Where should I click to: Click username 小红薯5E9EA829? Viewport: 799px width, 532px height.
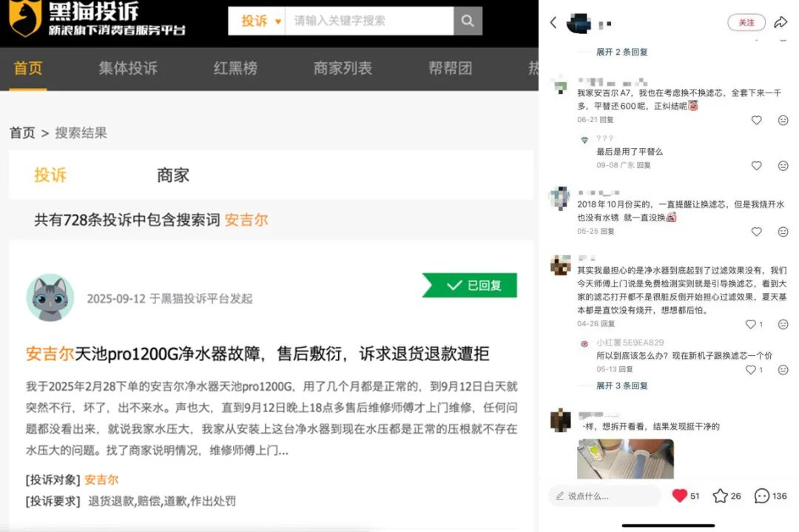630,343
